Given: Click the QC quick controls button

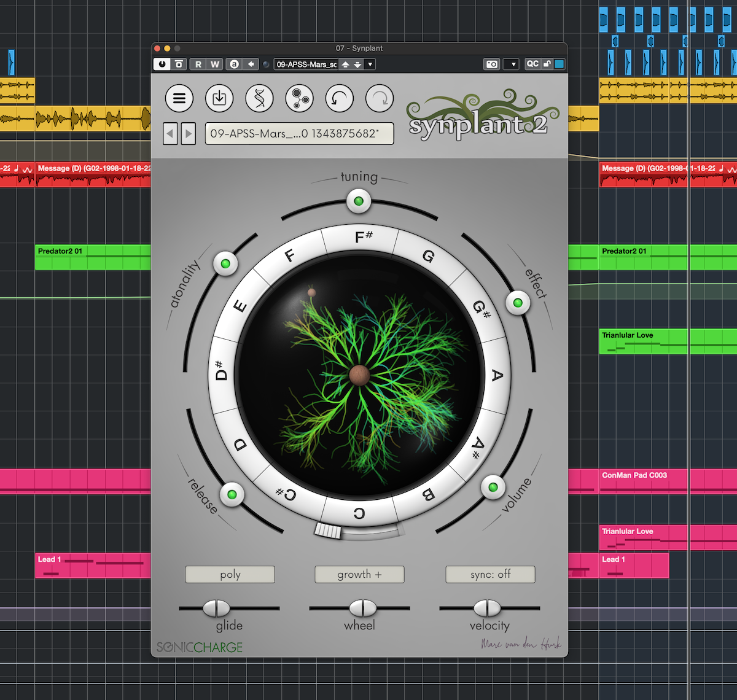Looking at the screenshot, I should tap(532, 64).
